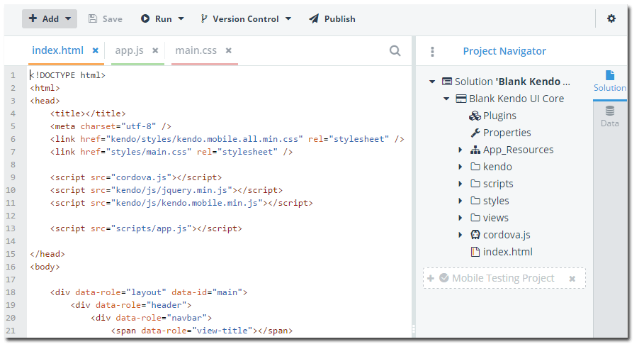Click the search magnifier icon in editor
The image size is (644, 354).
(x=395, y=50)
